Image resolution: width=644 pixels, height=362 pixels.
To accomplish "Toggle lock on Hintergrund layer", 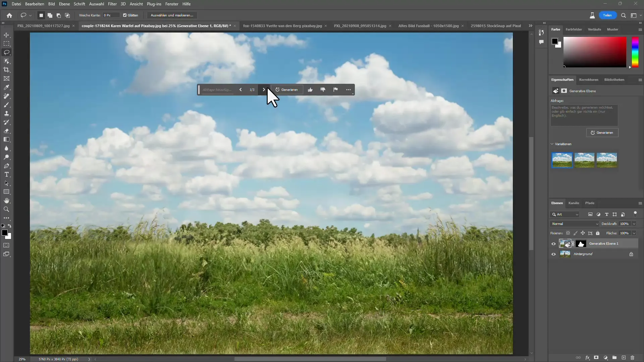I will click(x=632, y=254).
